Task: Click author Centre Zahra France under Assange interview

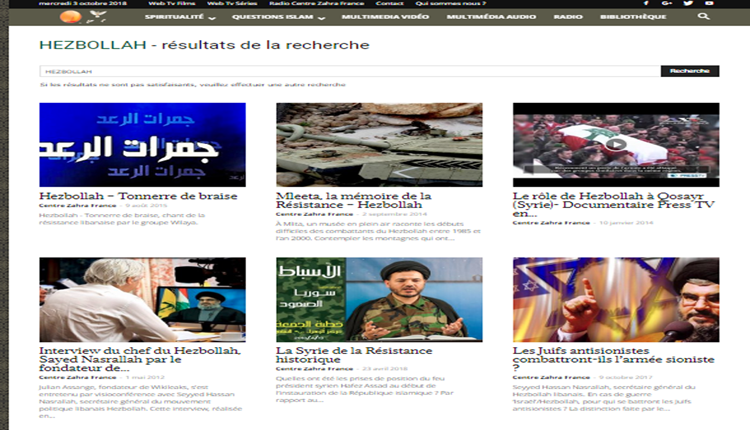Action: click(77, 377)
